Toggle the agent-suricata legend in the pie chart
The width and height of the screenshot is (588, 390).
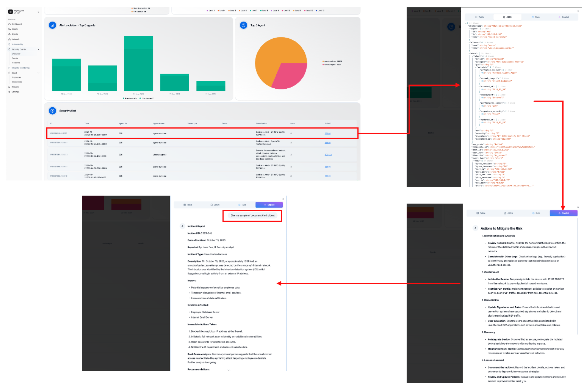tap(333, 61)
